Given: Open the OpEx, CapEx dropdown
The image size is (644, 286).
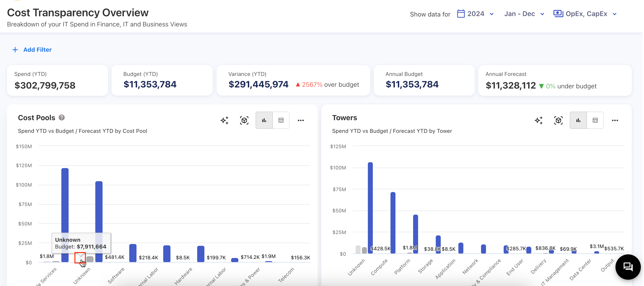Looking at the screenshot, I should pos(586,14).
